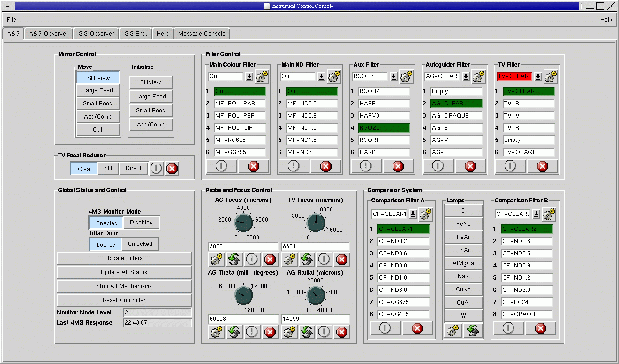Click info icon under Comparison Filter A
This screenshot has width=619, height=364.
pyautogui.click(x=385, y=328)
